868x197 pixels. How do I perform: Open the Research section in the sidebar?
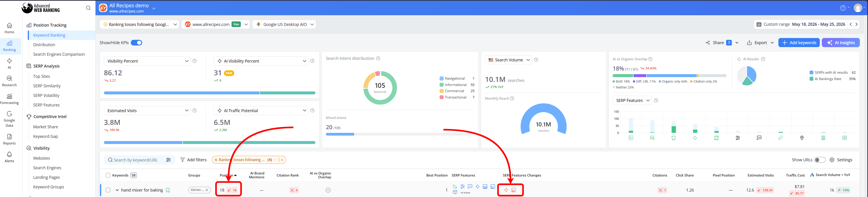coord(9,81)
